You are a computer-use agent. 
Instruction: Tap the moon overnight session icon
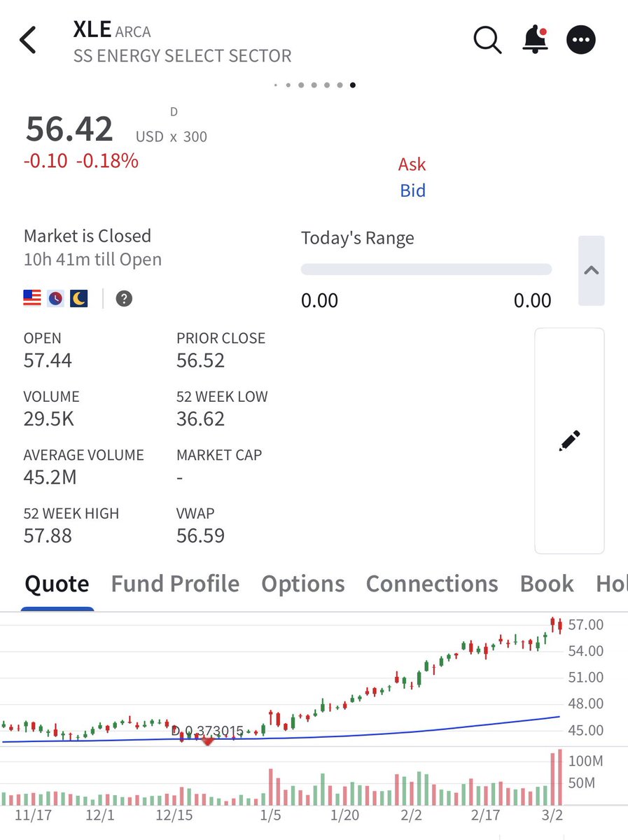coord(79,299)
